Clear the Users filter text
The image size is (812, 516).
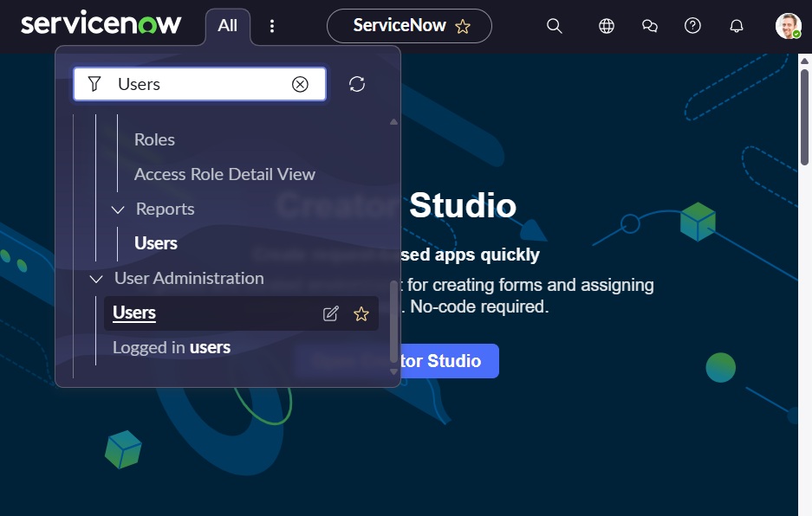click(x=300, y=84)
